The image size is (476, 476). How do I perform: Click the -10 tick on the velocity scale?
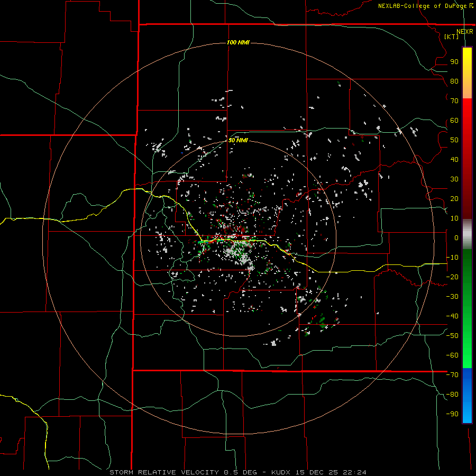tap(452, 258)
